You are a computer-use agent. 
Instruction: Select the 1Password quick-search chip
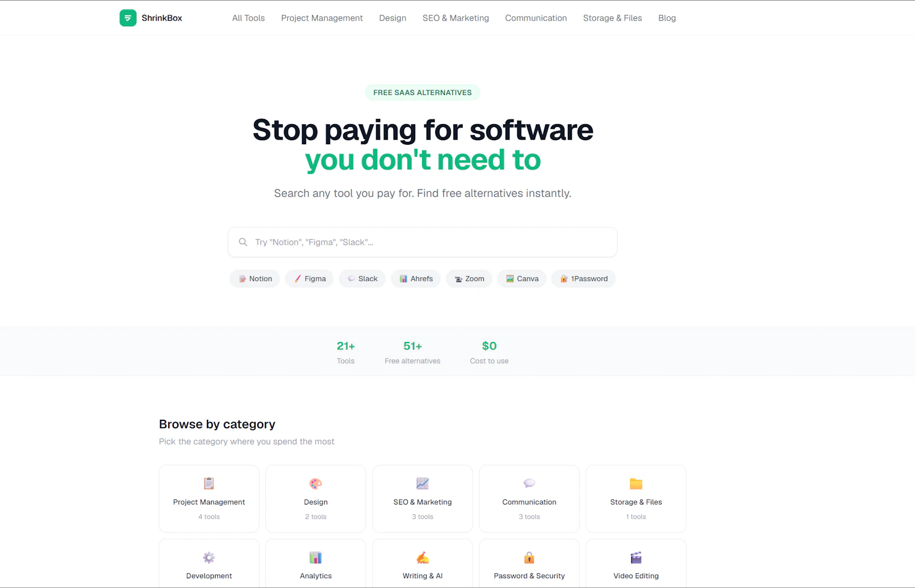pos(583,279)
